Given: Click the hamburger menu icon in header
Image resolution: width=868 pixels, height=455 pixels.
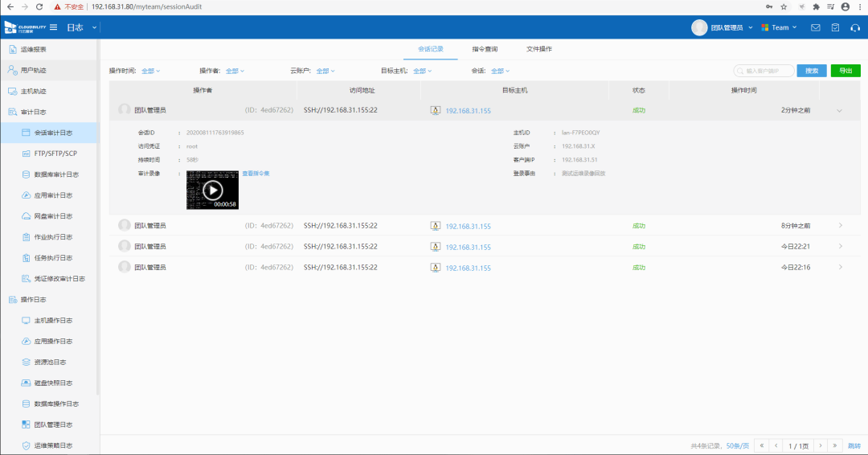Looking at the screenshot, I should [53, 27].
